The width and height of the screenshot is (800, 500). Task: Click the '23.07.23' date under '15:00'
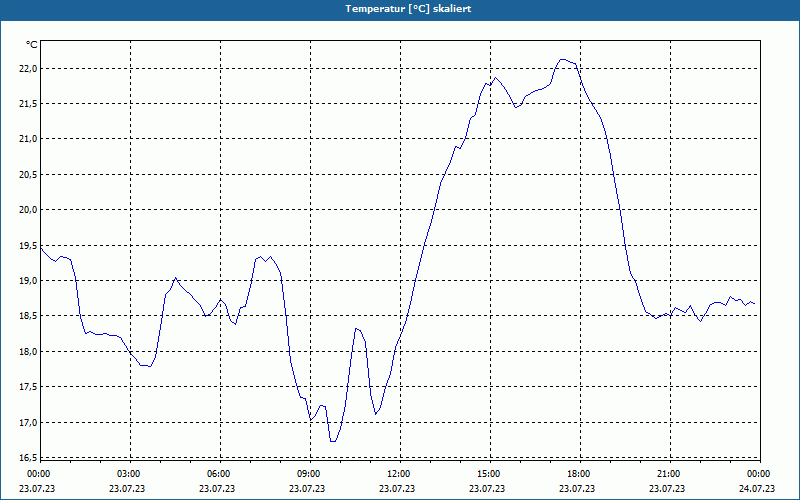[487, 488]
